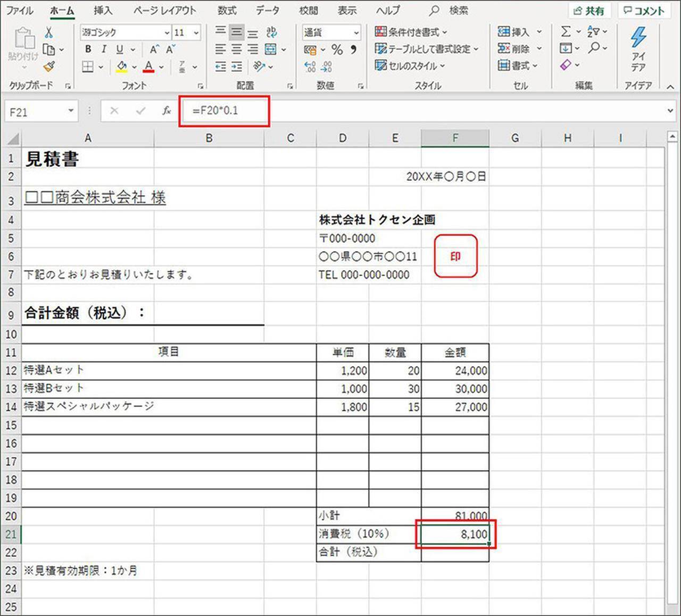Open the 数式 ribbon tab

coord(227,11)
